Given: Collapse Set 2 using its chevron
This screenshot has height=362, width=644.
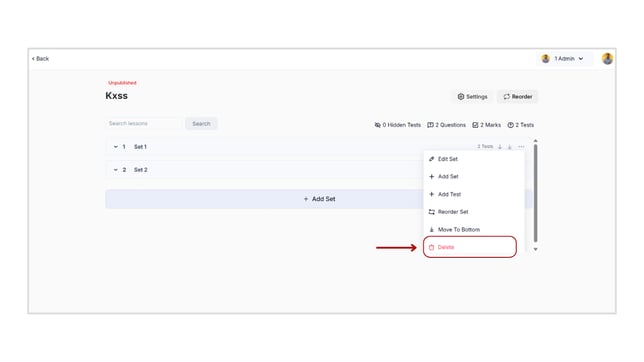Looking at the screenshot, I should coord(115,170).
